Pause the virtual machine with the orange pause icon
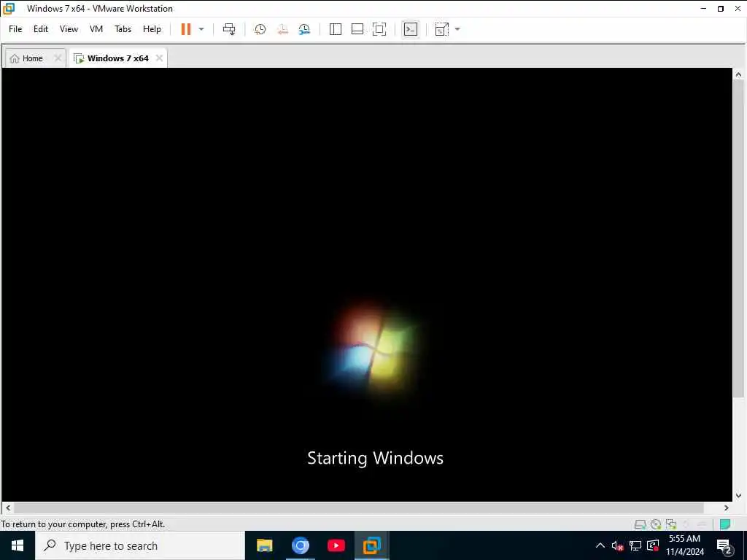The height and width of the screenshot is (560, 747). click(x=186, y=29)
